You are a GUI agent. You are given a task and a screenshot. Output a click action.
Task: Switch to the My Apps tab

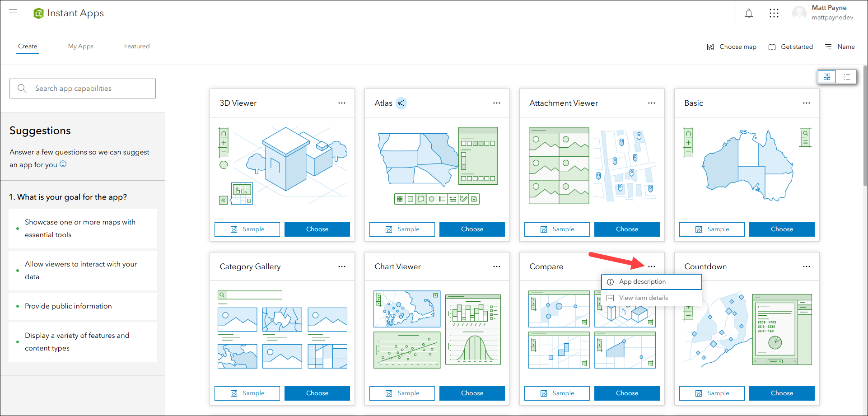pos(81,46)
